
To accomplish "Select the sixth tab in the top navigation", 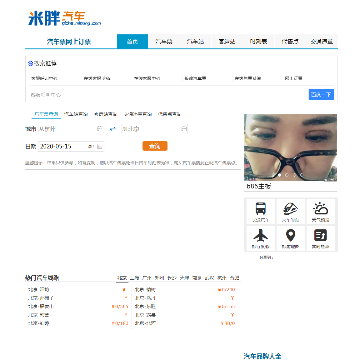I will (290, 41).
